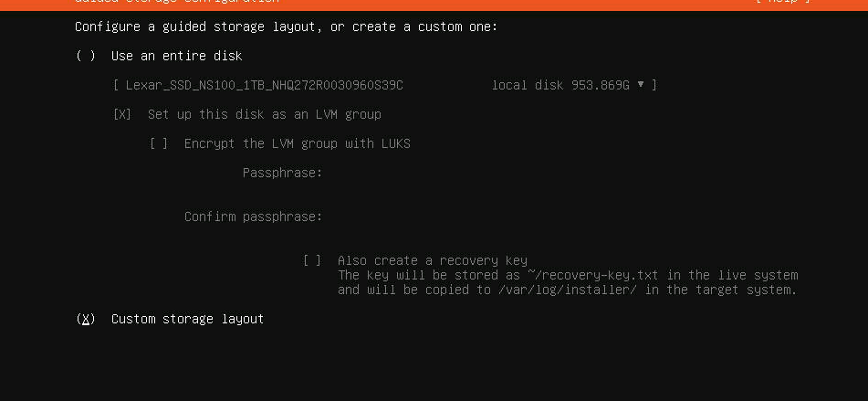Click "Encrypt the LVM group with LUKS" label
The width and height of the screenshot is (868, 401).
point(298,143)
